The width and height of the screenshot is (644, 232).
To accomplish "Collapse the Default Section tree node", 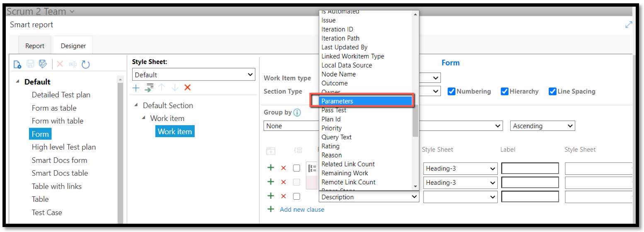I will click(x=136, y=106).
